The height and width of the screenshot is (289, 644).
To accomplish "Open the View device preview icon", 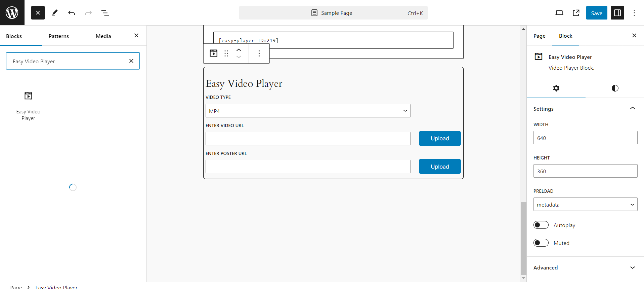I will click(559, 13).
